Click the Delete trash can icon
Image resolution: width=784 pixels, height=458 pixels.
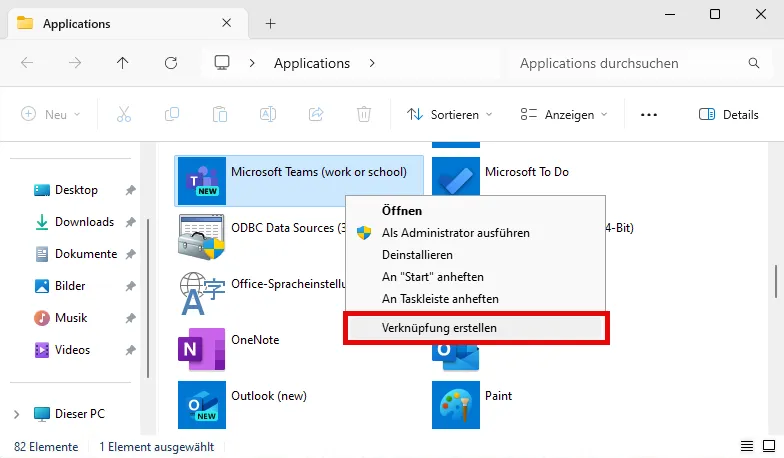pyautogui.click(x=364, y=114)
